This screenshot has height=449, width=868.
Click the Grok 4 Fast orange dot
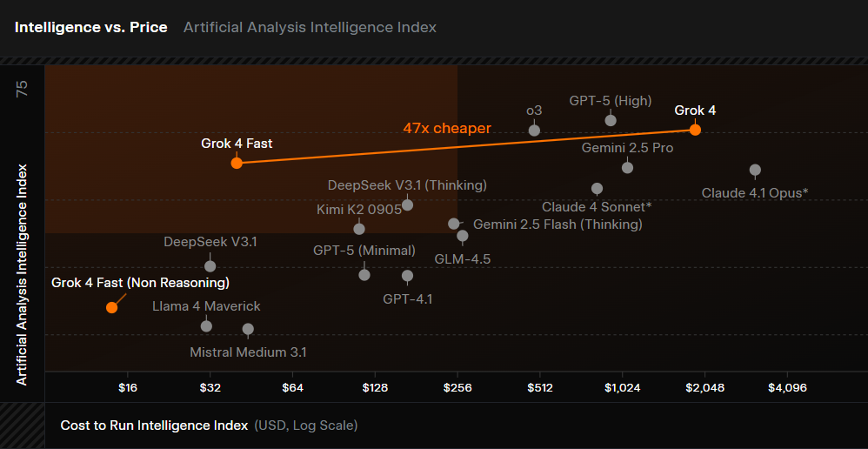(x=236, y=163)
